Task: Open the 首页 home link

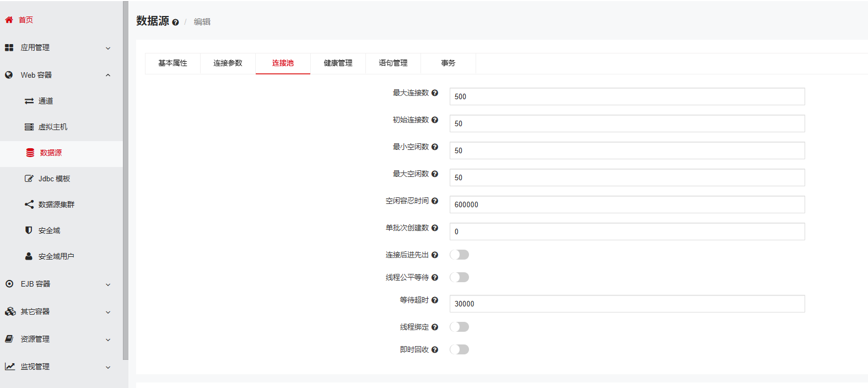Action: coord(26,20)
